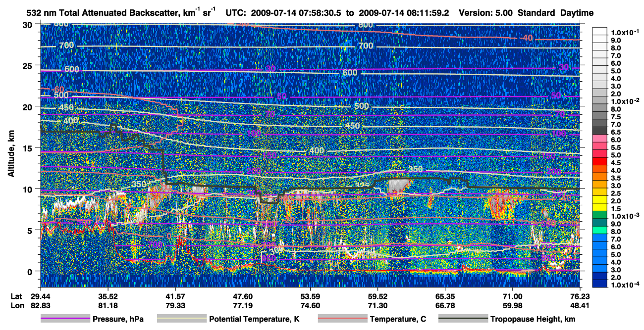Click the 'Potential Temperature, K' legend label
The image size is (644, 330).
point(254,320)
